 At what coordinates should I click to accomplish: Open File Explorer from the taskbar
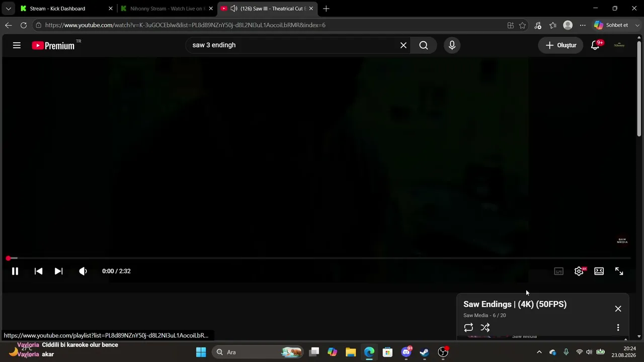[x=351, y=352]
